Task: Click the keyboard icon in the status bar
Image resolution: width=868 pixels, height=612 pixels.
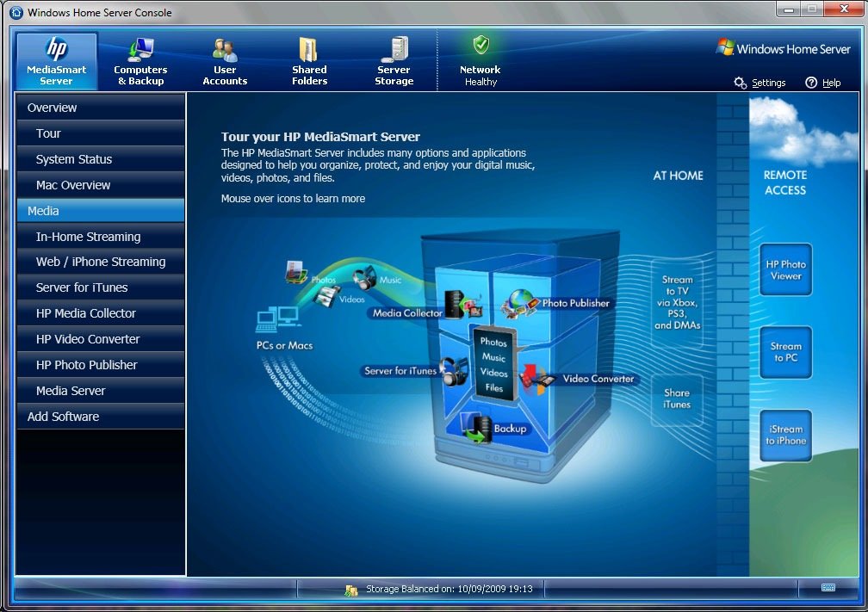Action: click(x=828, y=588)
